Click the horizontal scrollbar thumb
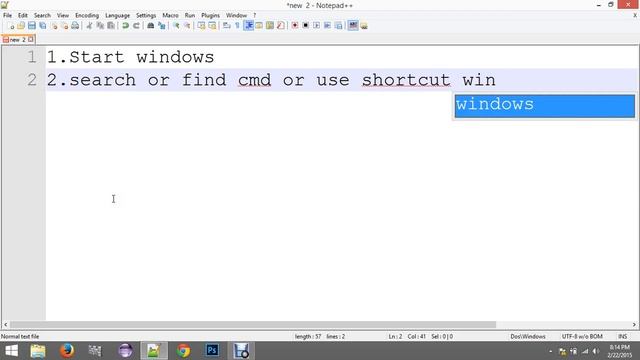The width and height of the screenshot is (640, 360). pyautogui.click(x=253, y=324)
